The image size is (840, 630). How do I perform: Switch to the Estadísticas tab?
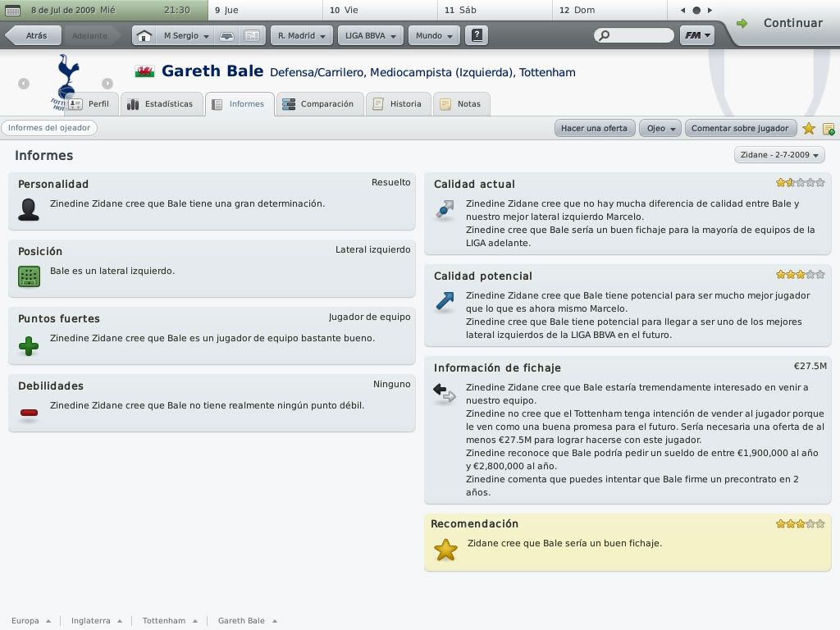161,104
